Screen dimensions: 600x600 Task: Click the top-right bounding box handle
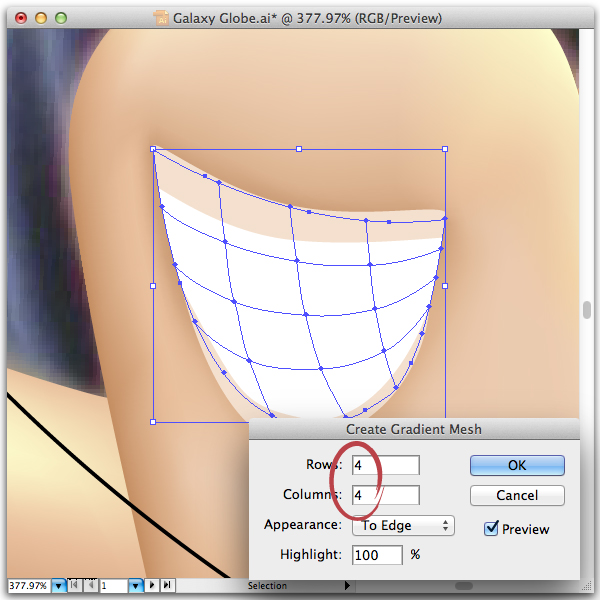pyautogui.click(x=445, y=149)
